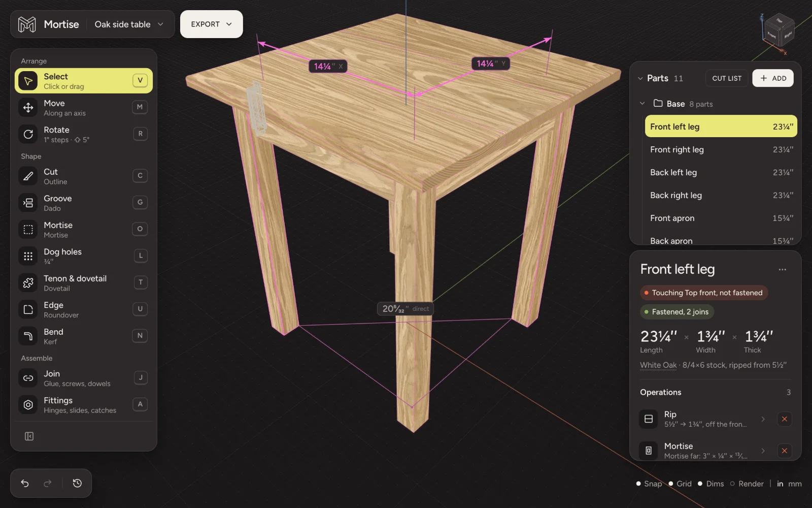Image resolution: width=812 pixels, height=508 pixels.
Task: Remove the Mortise operation
Action: 785,451
